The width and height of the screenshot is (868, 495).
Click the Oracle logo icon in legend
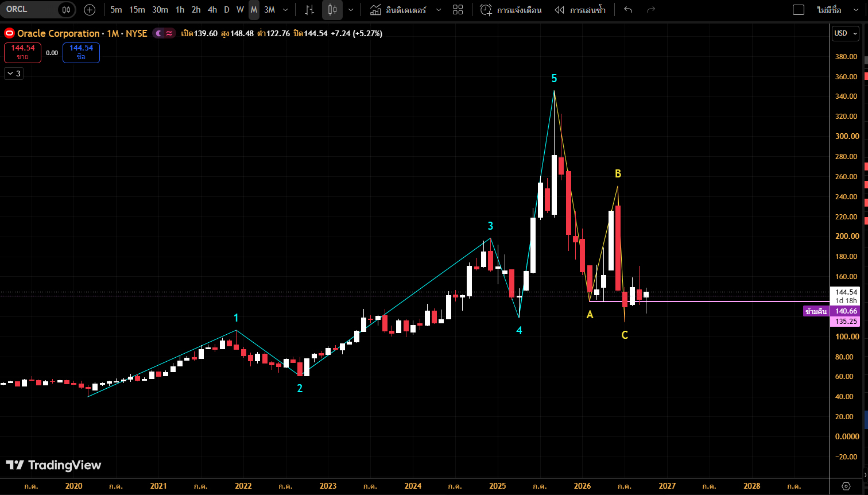point(9,33)
